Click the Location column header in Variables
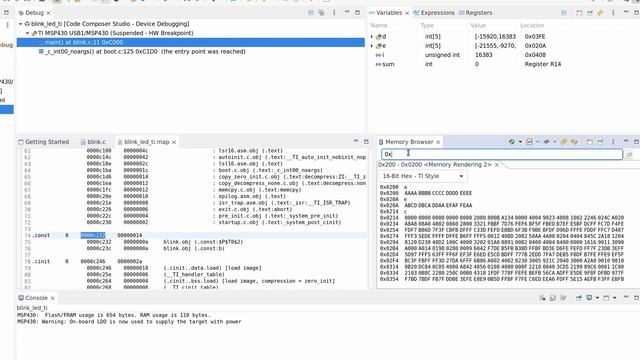640x360 pixels. pyautogui.click(x=532, y=25)
